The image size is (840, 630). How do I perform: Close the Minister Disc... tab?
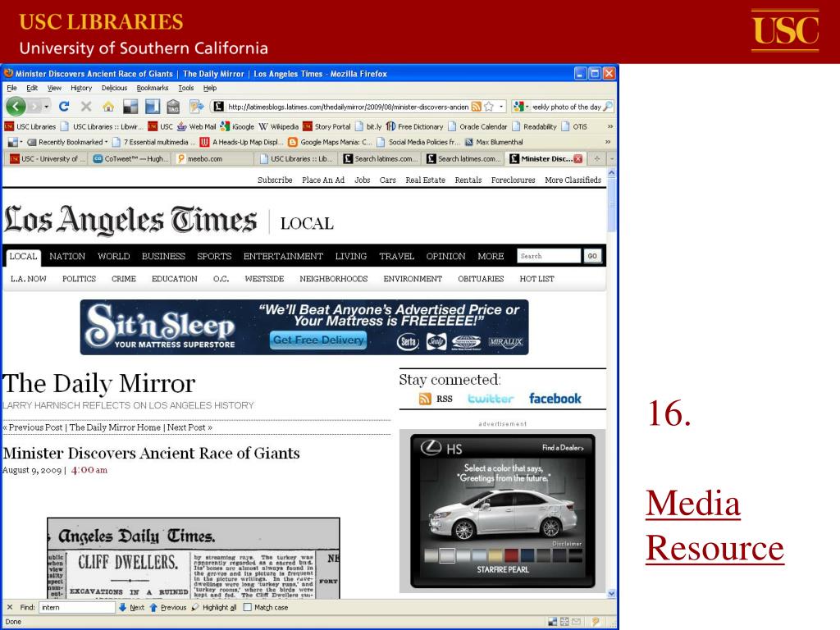point(578,158)
